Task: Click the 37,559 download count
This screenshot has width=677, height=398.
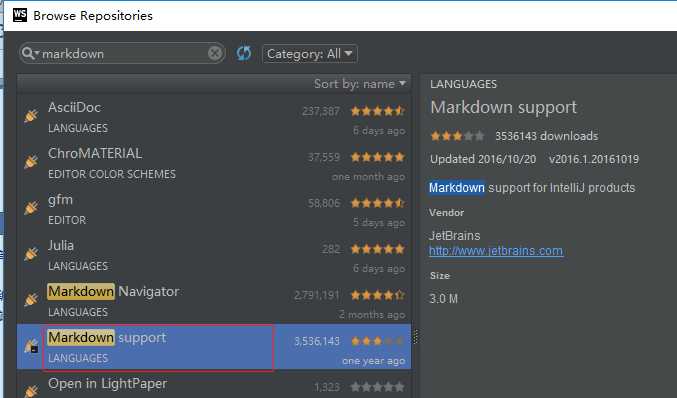Action: point(324,157)
